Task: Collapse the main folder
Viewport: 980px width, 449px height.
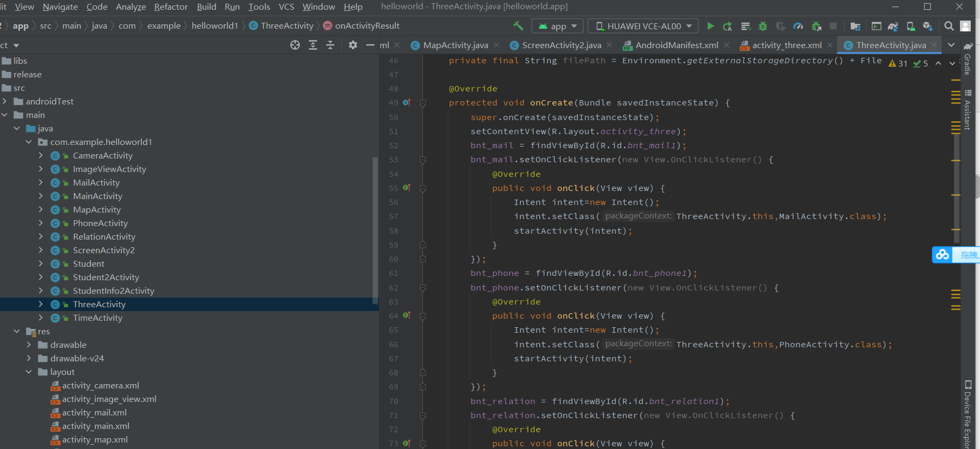Action: (5, 115)
